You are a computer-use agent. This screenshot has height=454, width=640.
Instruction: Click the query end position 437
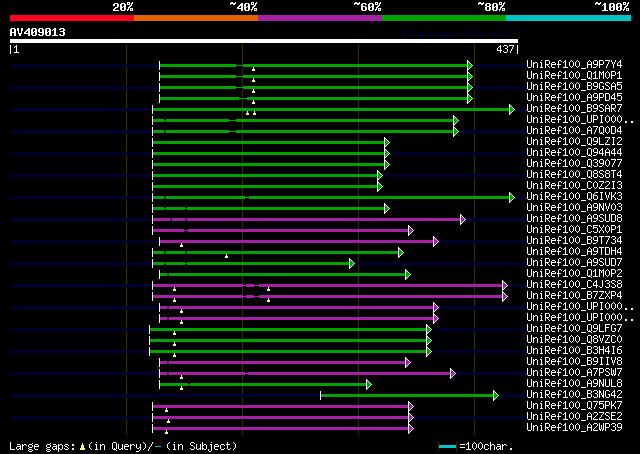click(505, 49)
